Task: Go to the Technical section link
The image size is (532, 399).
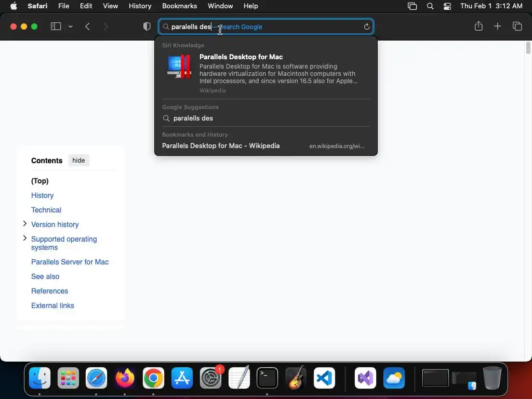Action: [46, 210]
